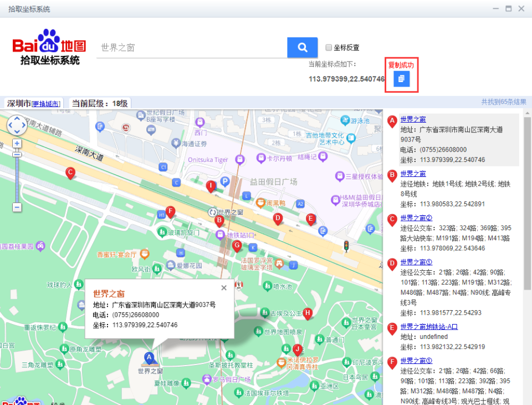Image resolution: width=532 pixels, height=405 pixels.
Task: Enable the 坐标反查 checkbox
Action: coord(329,48)
